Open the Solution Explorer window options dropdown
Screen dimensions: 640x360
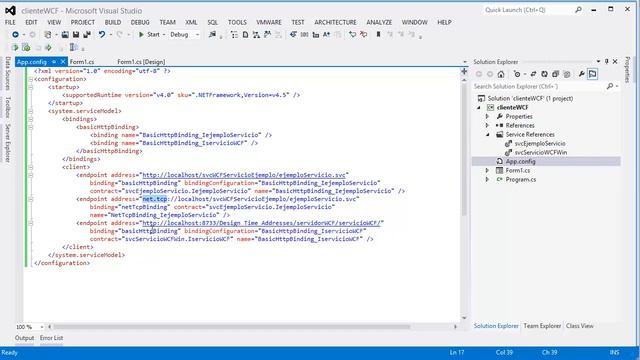pyautogui.click(x=598, y=61)
